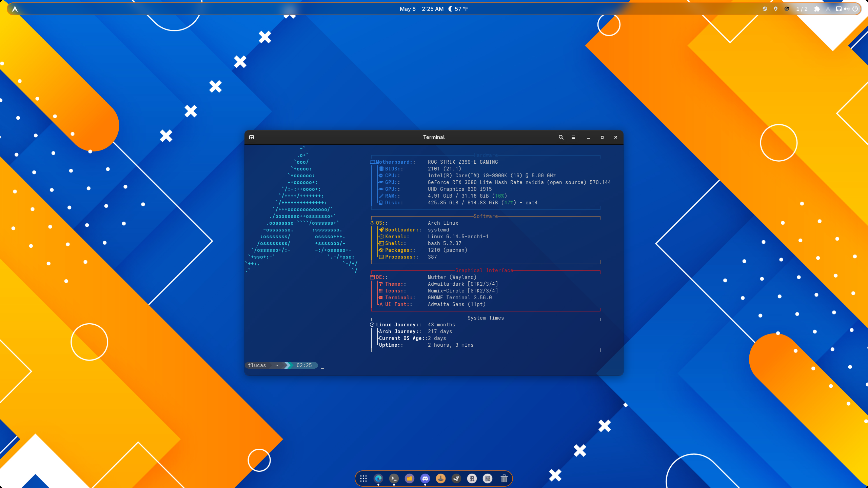The height and width of the screenshot is (488, 868).
Task: Open the date and time calendar menu
Action: pos(421,9)
